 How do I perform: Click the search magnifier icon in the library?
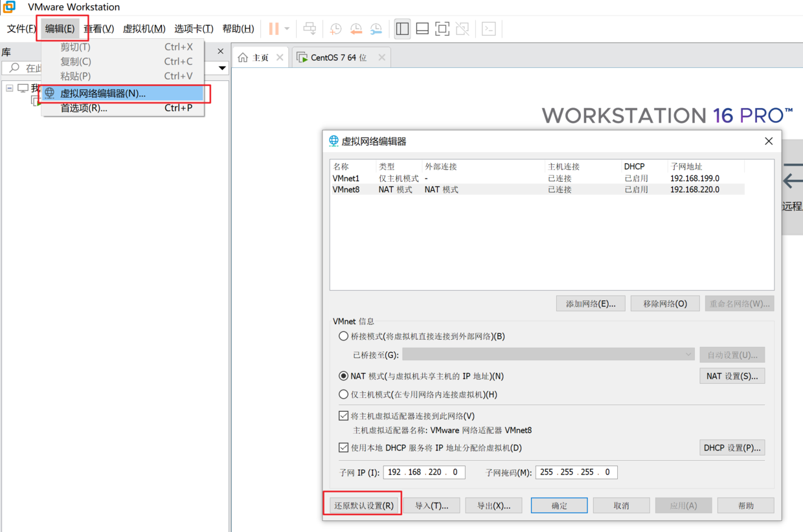15,68
